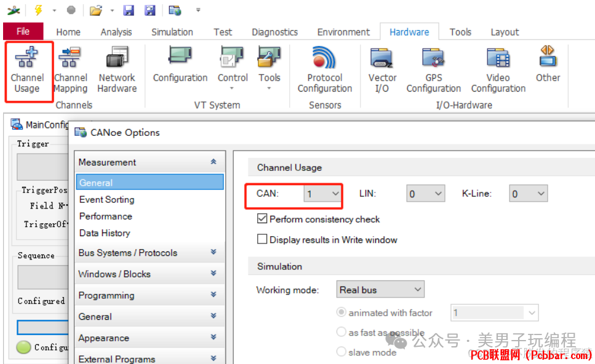Open the quick access toolbar customize arrow
The width and height of the screenshot is (595, 364).
(x=198, y=10)
